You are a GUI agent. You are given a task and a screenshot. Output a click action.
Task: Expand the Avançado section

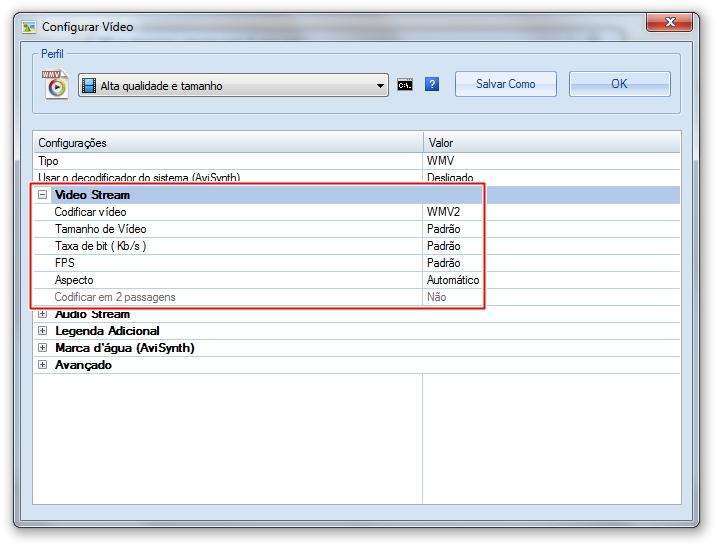tap(42, 365)
